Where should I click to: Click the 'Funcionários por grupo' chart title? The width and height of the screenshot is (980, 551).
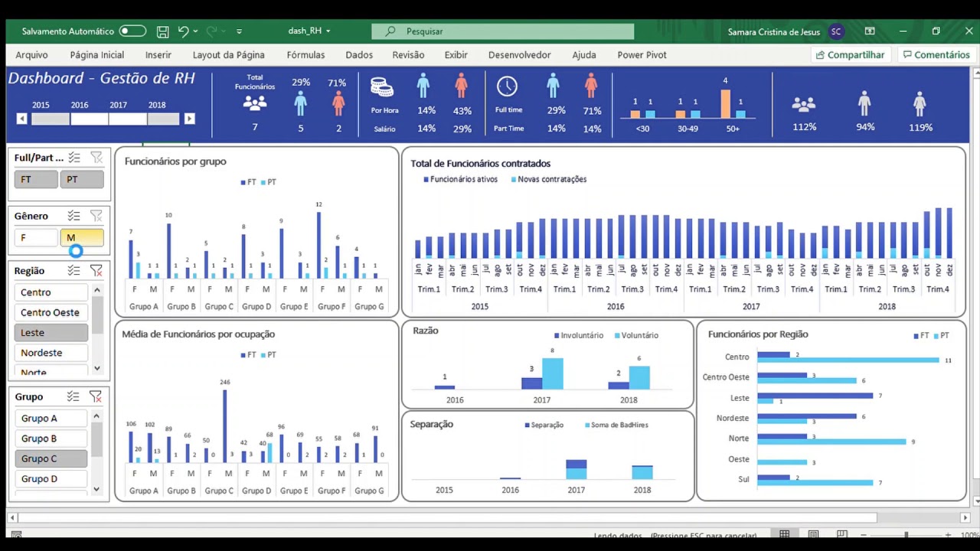(x=175, y=161)
